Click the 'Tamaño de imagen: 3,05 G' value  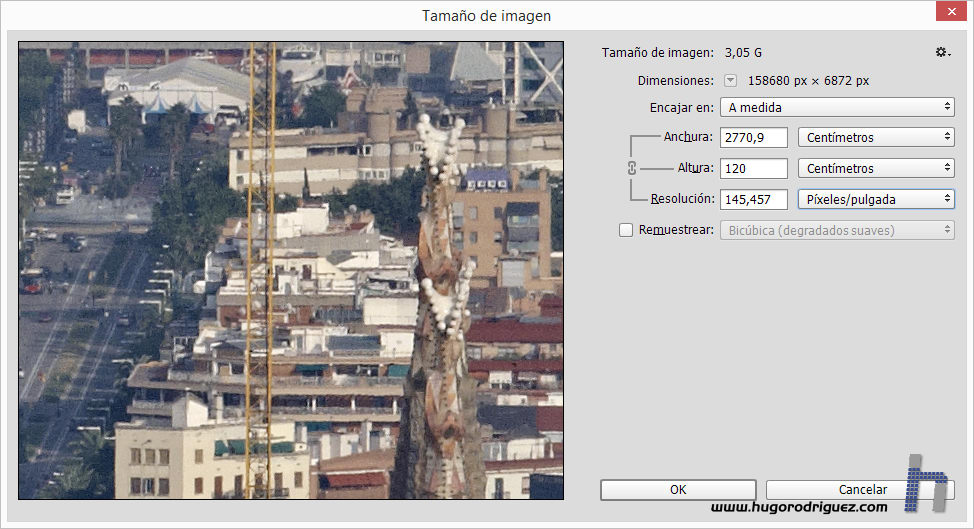743,53
